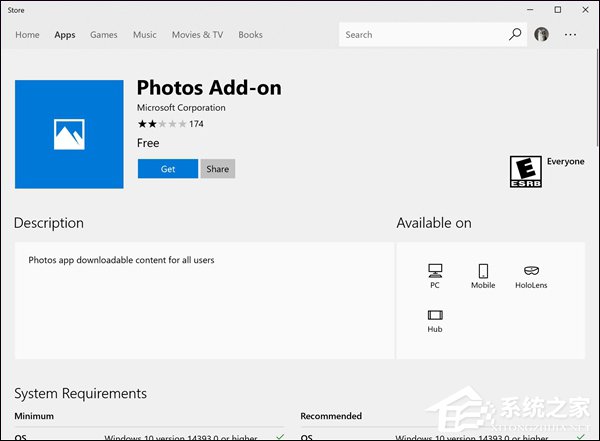Image resolution: width=600 pixels, height=441 pixels.
Task: Click the search magnifier icon
Action: [x=515, y=35]
